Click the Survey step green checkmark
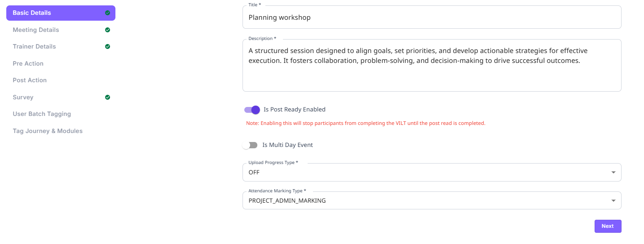Viewport: 644px width, 244px height. pos(107,98)
